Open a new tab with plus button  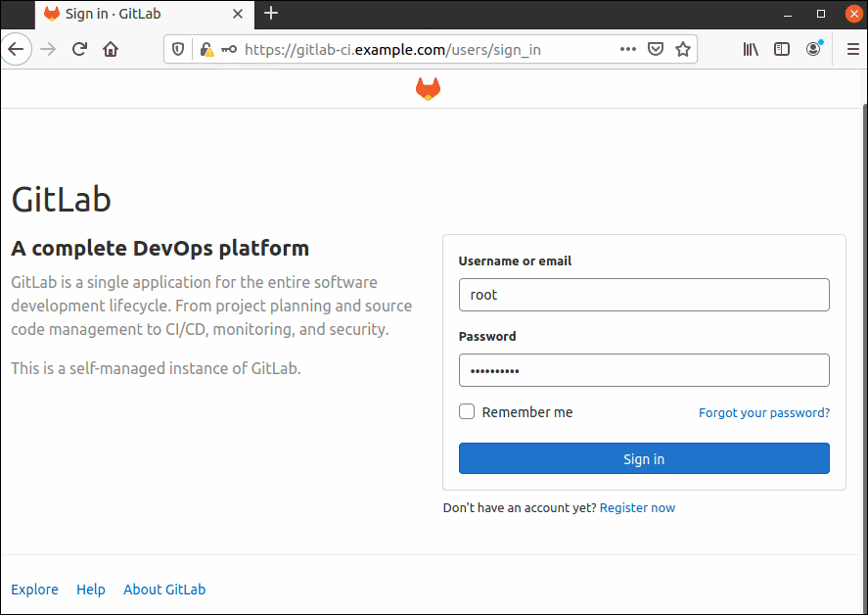[271, 14]
